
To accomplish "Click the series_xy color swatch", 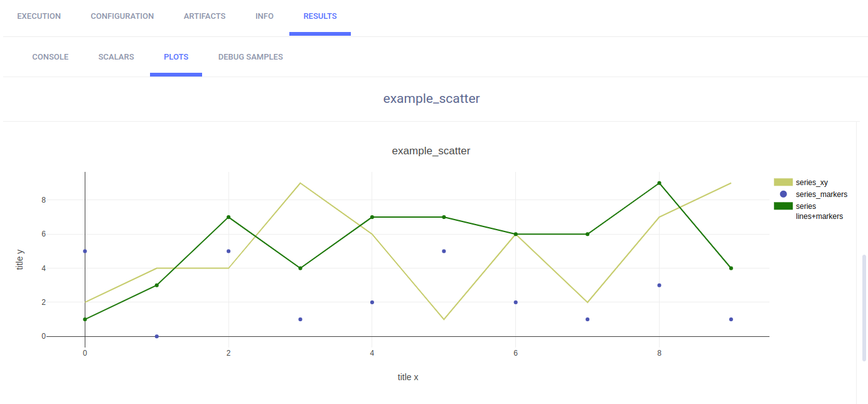I will click(x=783, y=182).
